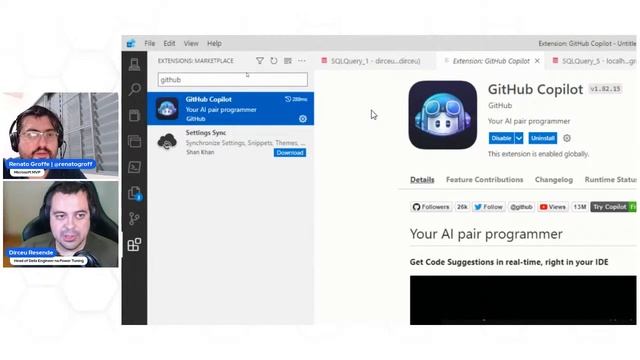Click the large GitHub Copilot extension logo

(442, 115)
